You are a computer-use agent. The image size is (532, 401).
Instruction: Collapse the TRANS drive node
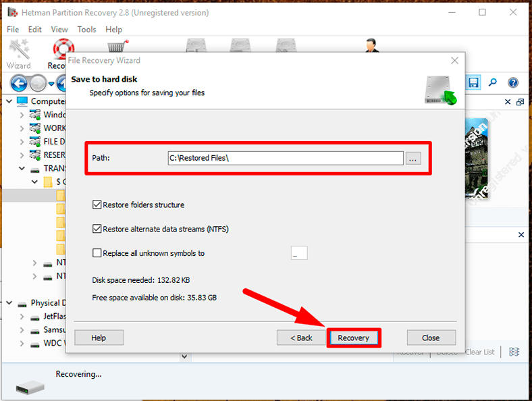(x=22, y=168)
